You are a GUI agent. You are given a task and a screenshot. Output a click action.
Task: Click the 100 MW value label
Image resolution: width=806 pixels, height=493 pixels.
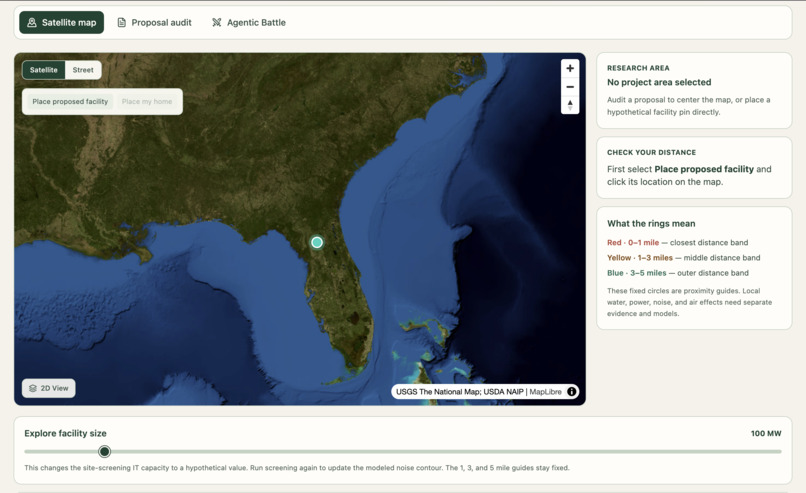tap(766, 433)
